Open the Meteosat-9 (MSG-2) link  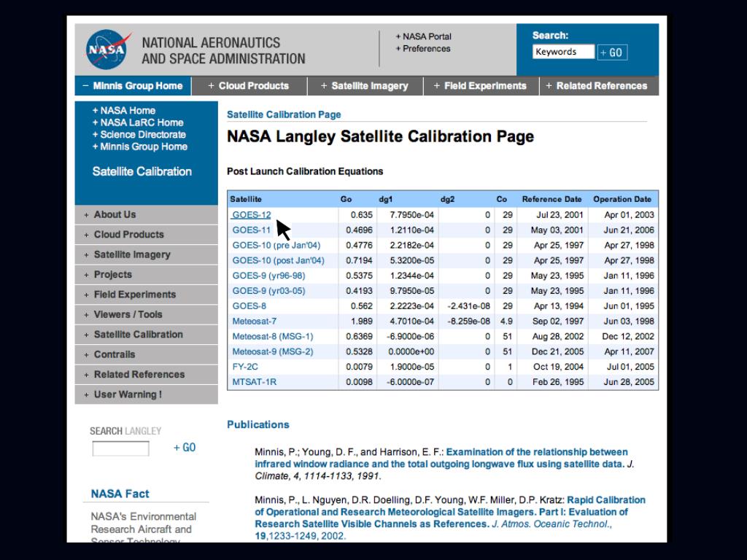(x=273, y=352)
